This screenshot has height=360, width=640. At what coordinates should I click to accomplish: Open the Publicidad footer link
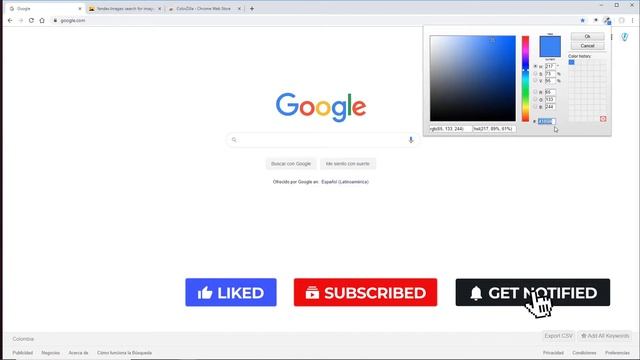22,353
